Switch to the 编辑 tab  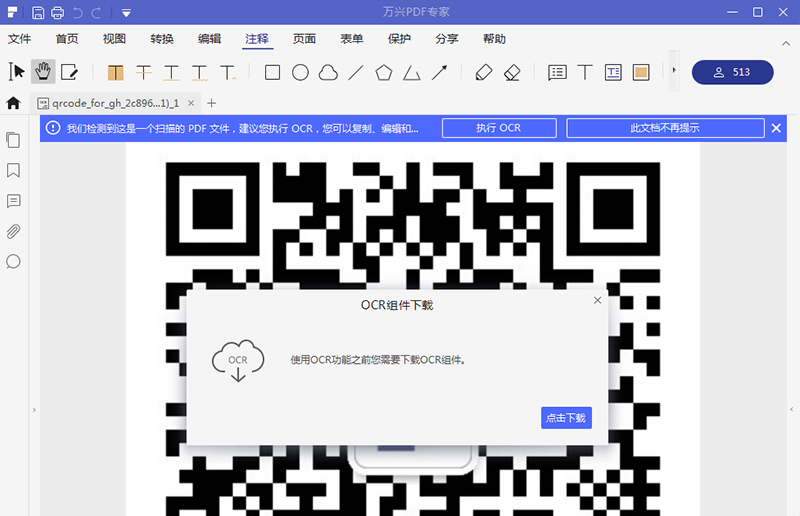[x=209, y=39]
